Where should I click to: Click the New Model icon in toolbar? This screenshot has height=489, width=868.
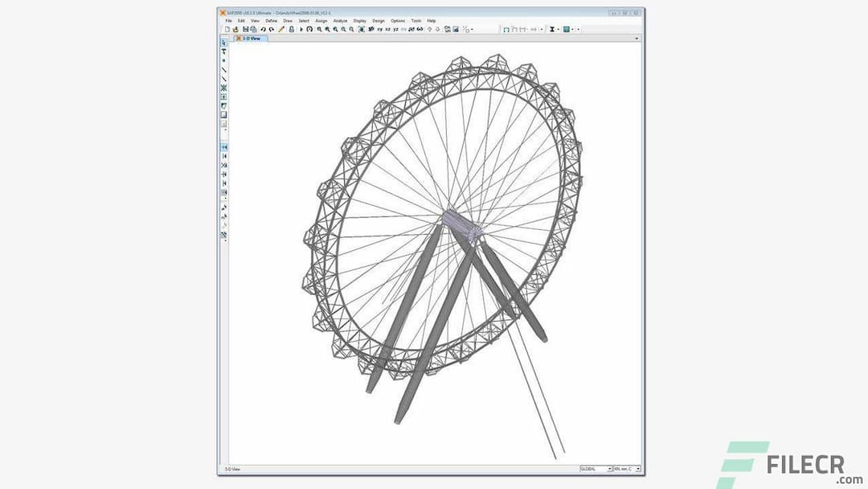[x=227, y=29]
